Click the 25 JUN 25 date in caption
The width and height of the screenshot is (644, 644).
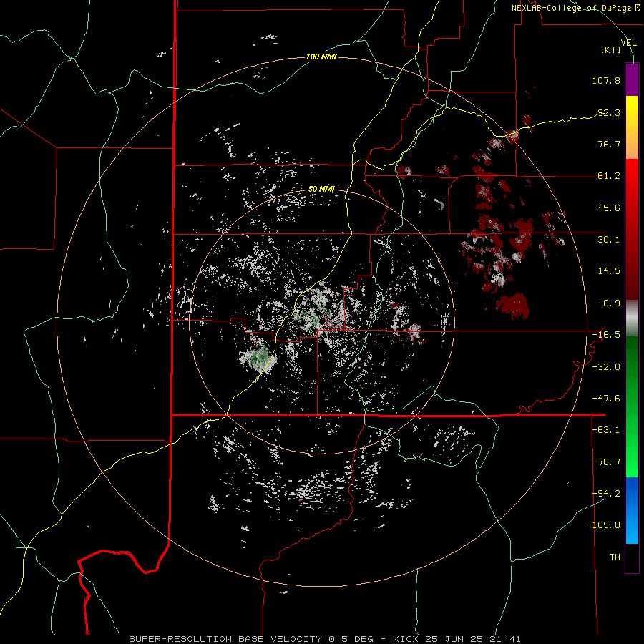point(454,639)
